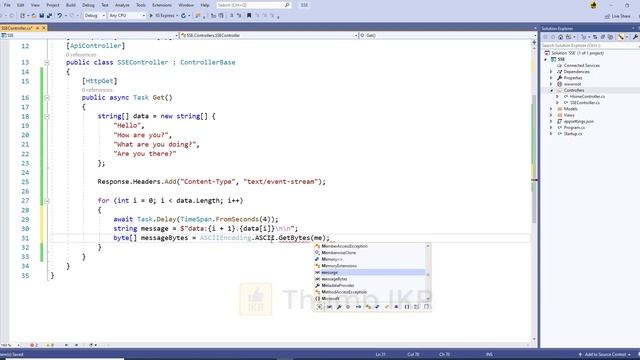The width and height of the screenshot is (640, 360).
Task: Expand the Properties node in Solution Explorer
Action: (551, 78)
